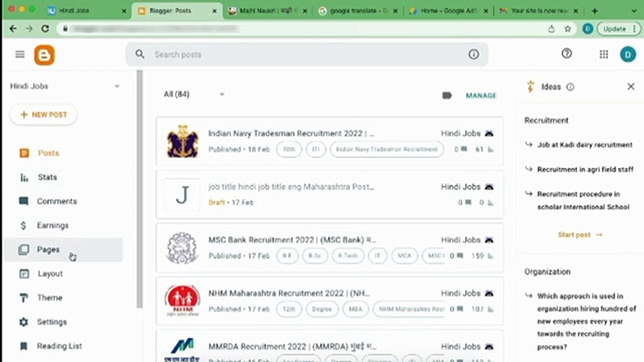The image size is (644, 362).
Task: Click the MCA label on MSC Bank post
Action: (404, 256)
